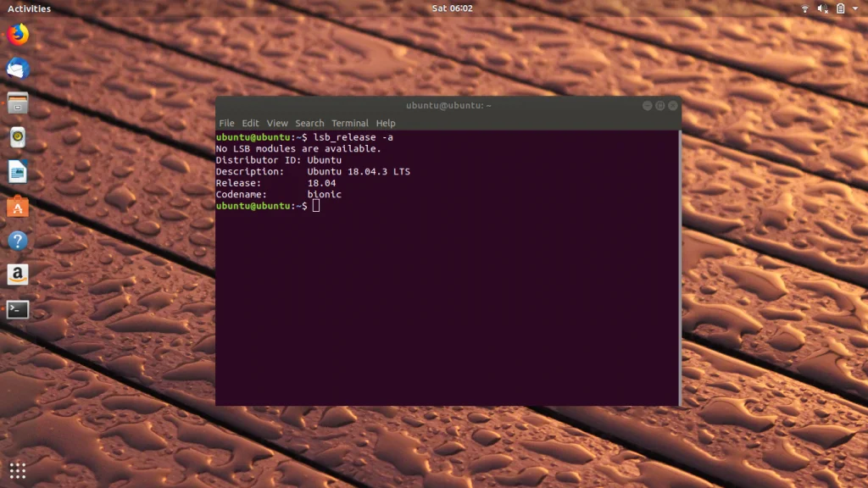Viewport: 868px width, 488px height.
Task: Open the terminal Search menu
Action: [309, 123]
